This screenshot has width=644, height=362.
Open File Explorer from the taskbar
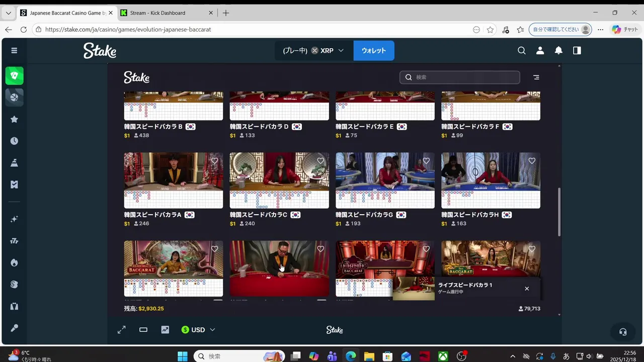[x=369, y=356]
